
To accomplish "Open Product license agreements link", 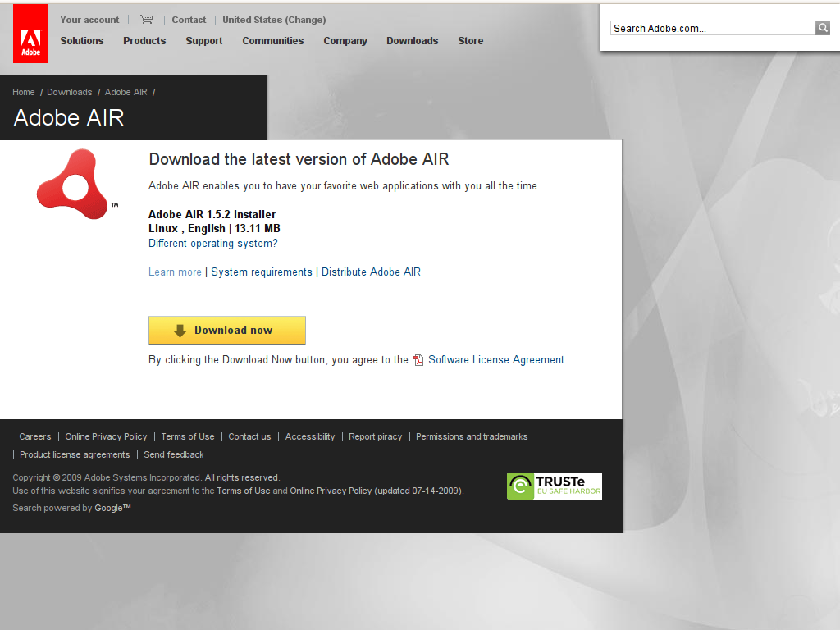I will coord(75,454).
